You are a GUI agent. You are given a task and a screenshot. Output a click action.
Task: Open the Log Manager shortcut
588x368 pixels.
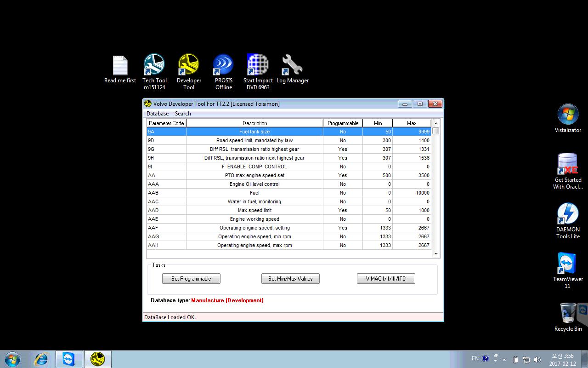[x=292, y=69]
